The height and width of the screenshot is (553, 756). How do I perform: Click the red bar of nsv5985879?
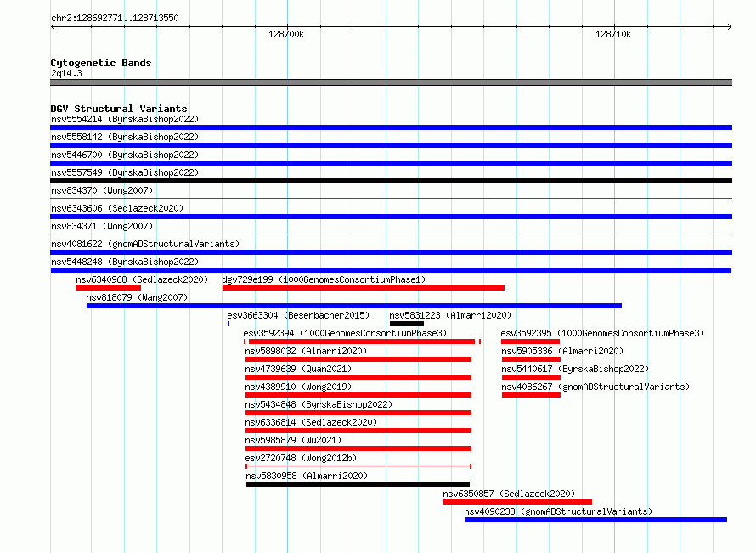tap(358, 449)
